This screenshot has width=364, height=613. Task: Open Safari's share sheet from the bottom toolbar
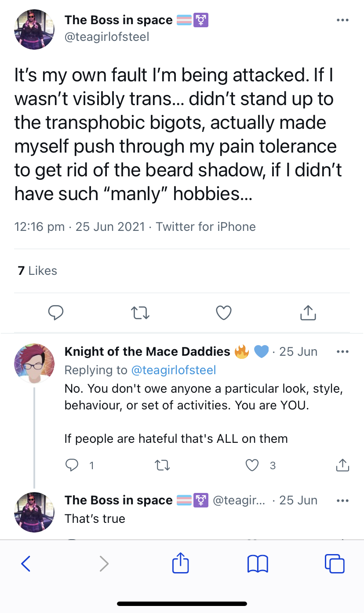click(180, 563)
